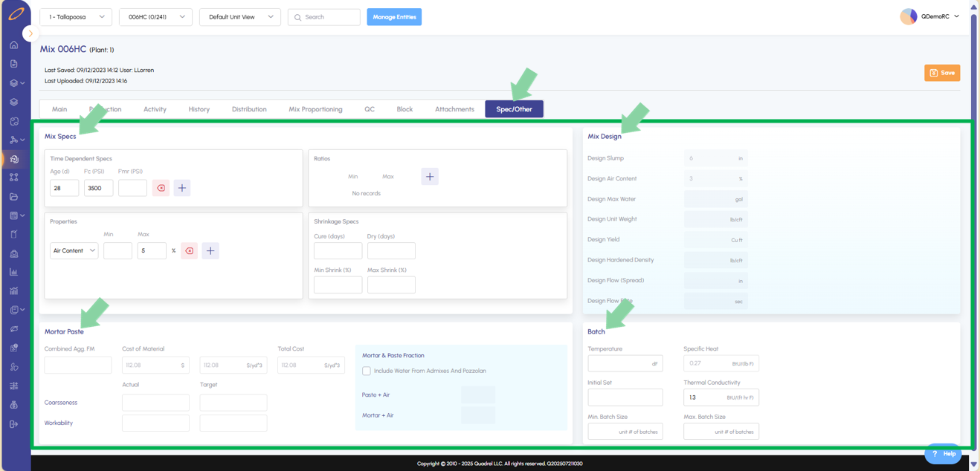The width and height of the screenshot is (980, 471).
Task: Expand the QDemoRC account menu arrow
Action: 956,16
